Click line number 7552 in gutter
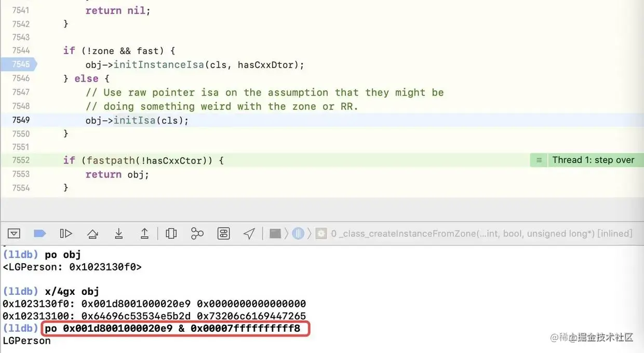Image resolution: width=644 pixels, height=353 pixels. [21, 160]
